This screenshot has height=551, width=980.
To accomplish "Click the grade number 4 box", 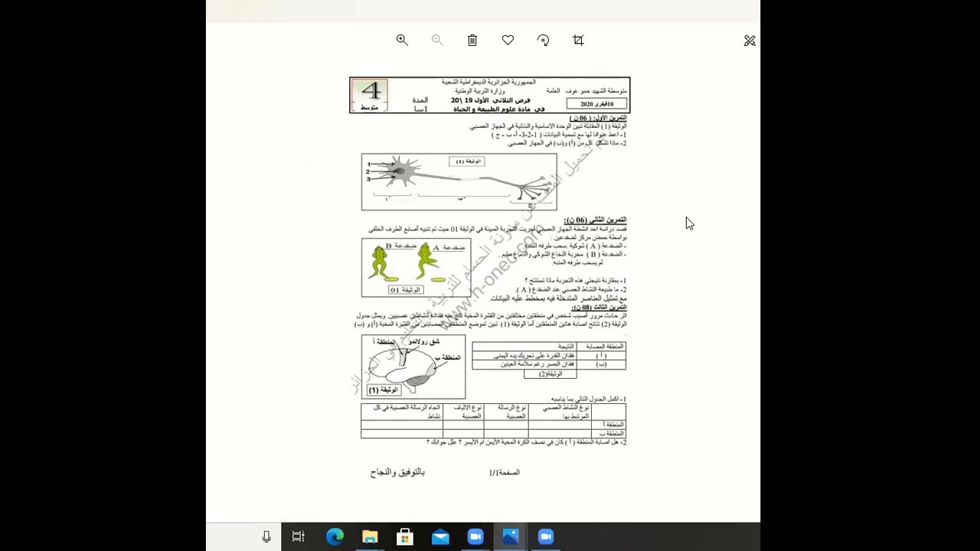I will click(x=370, y=96).
